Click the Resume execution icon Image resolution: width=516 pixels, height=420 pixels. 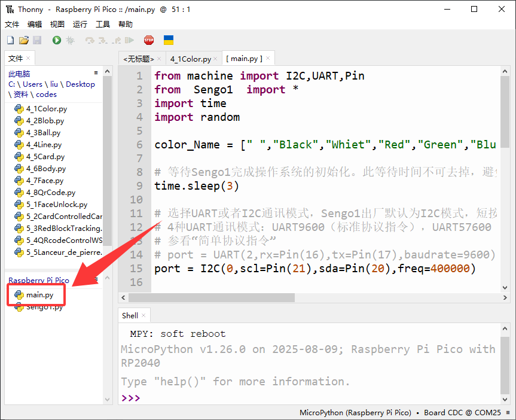pyautogui.click(x=129, y=40)
